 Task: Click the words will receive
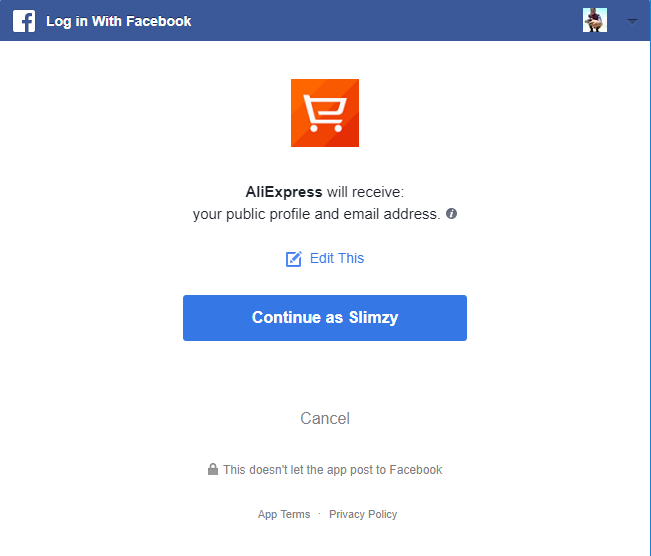pyautogui.click(x=365, y=192)
